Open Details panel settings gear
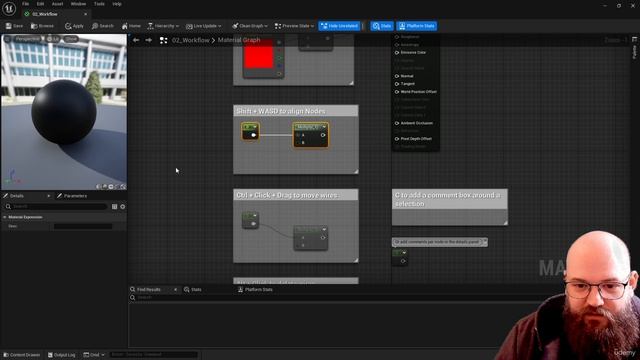This screenshot has width=640, height=360. pyautogui.click(x=122, y=207)
